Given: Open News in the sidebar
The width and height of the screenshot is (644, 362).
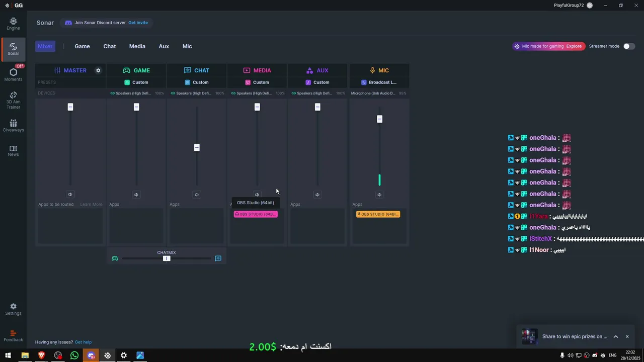Looking at the screenshot, I should tap(13, 151).
